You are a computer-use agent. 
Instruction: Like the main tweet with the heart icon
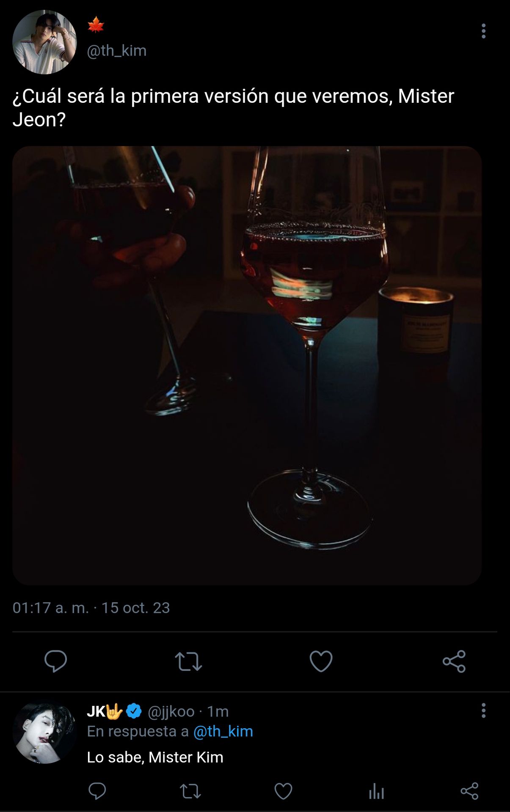pos(321,661)
